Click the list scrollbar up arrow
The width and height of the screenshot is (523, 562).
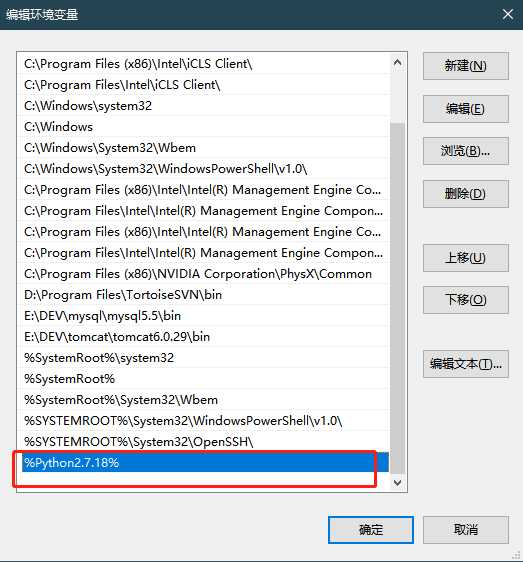[397, 63]
